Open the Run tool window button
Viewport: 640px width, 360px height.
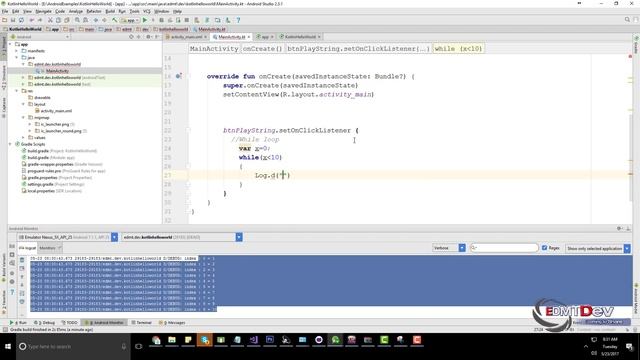18,322
